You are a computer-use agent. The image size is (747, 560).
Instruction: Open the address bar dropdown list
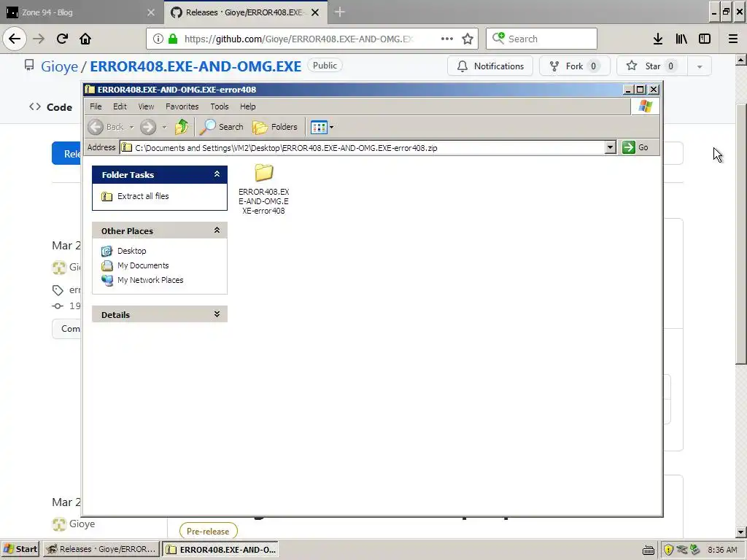611,147
